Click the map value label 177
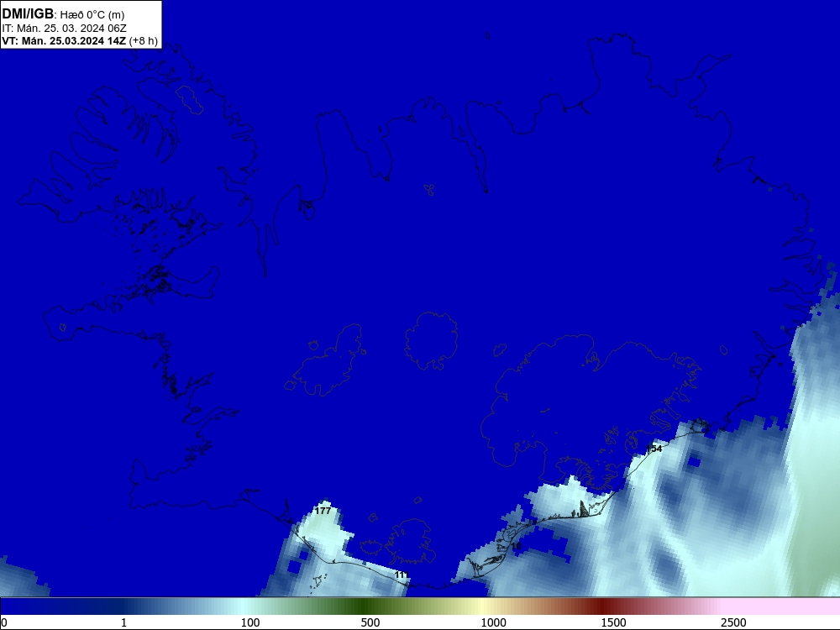Image resolution: width=840 pixels, height=630 pixels. click(323, 511)
